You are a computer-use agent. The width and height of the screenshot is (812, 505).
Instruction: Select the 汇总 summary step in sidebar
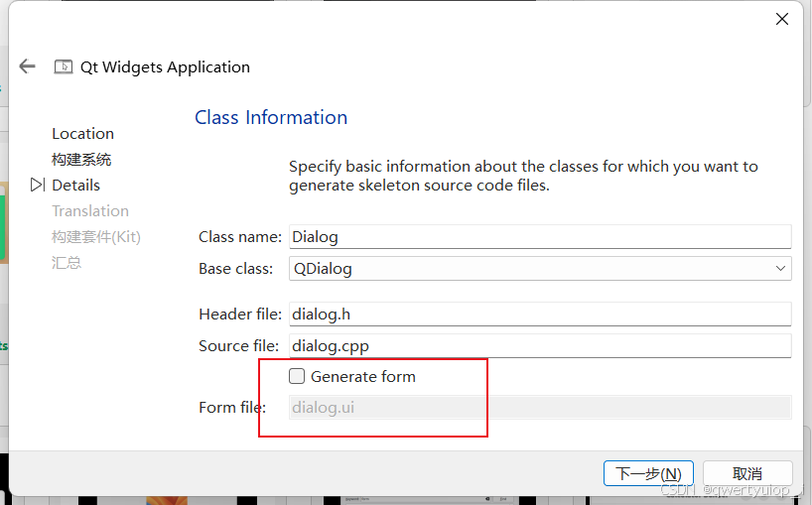(x=67, y=263)
